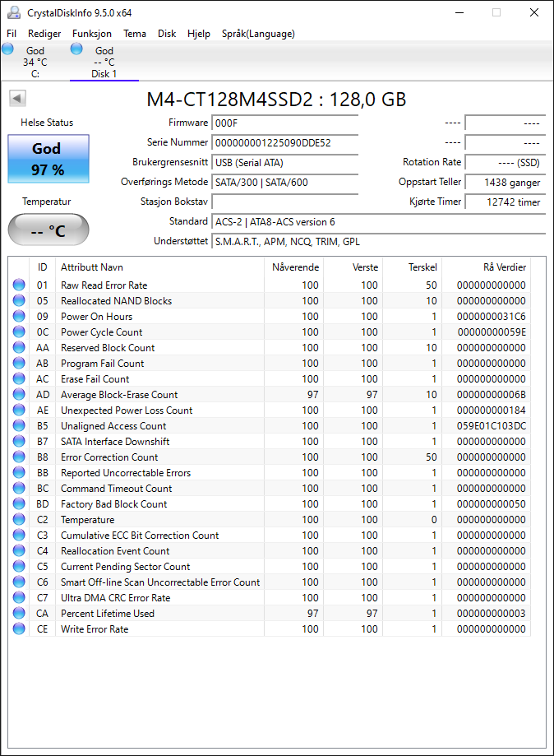The image size is (554, 756).
Task: Open the Rediger menu
Action: (44, 34)
